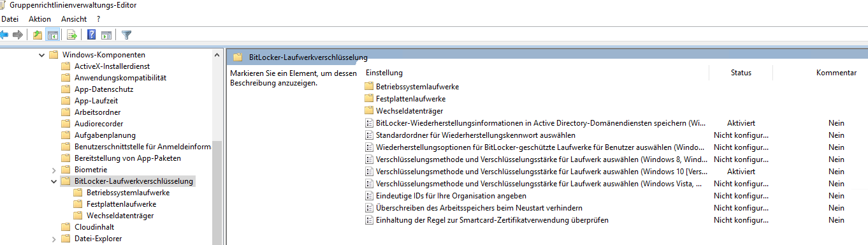Select Anwendungskompatibilität in the tree

click(120, 78)
